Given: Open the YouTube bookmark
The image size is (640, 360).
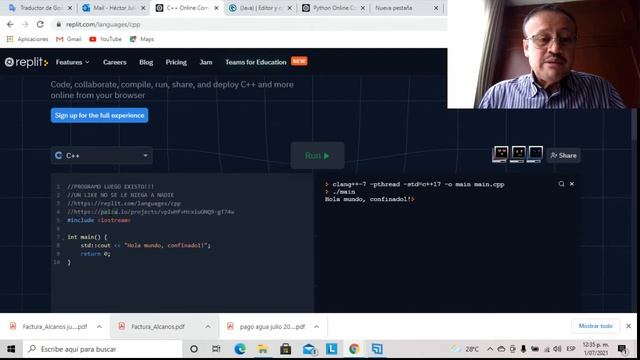Looking at the screenshot, I should pos(105,39).
